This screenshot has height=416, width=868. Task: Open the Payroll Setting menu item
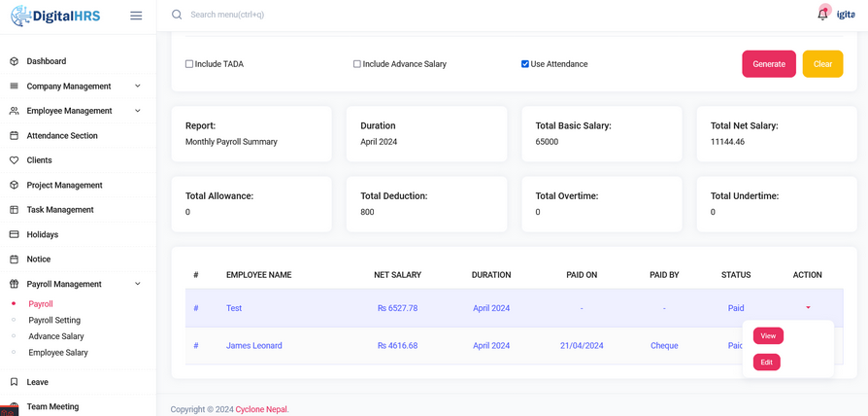[54, 320]
